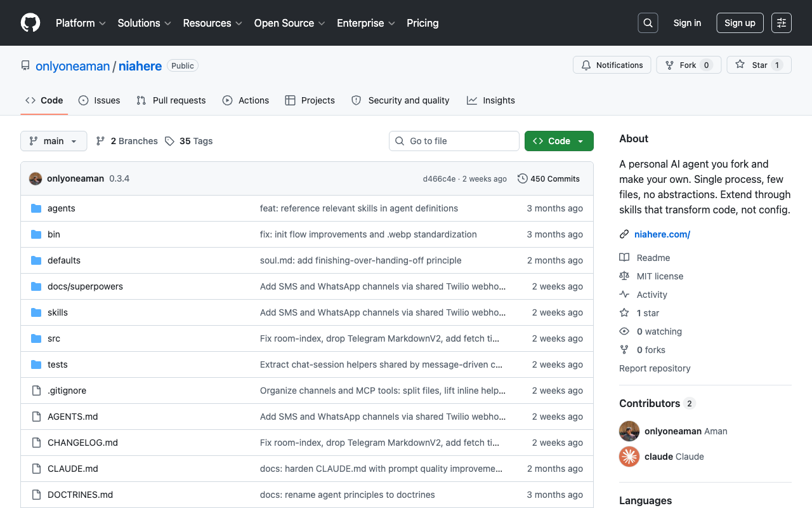The width and height of the screenshot is (812, 508).
Task: Click the onlyoneaman commit author avatar
Action: (36, 178)
